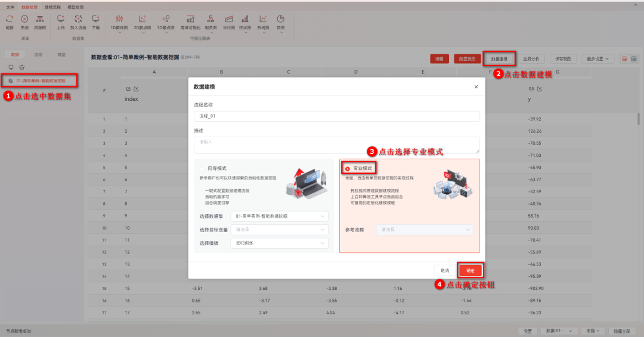This screenshot has width=644, height=337.
Task: Select the 向导模式 radio button
Action: 202,168
